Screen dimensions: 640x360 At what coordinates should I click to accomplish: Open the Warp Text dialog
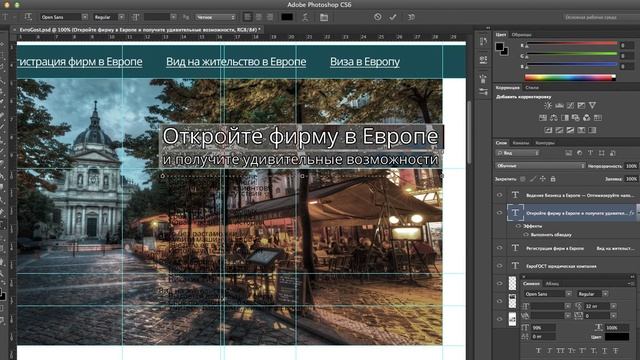pos(305,17)
